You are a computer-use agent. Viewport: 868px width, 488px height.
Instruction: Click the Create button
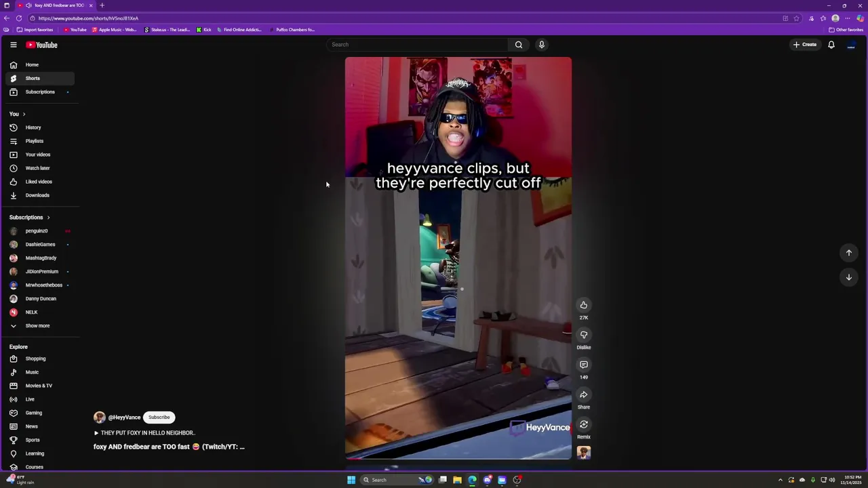tap(805, 45)
